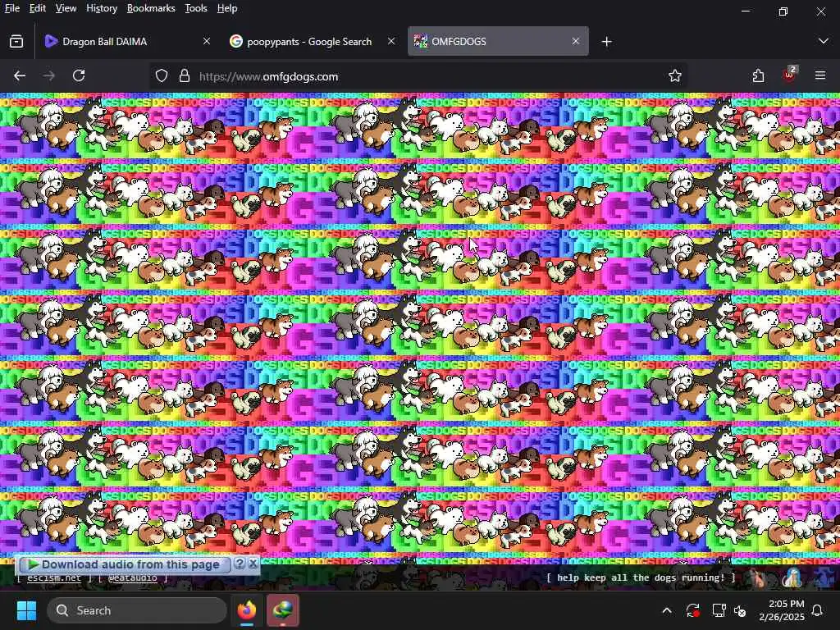Close the Dragon Ball DAIMA tab
Viewport: 840px width, 630px height.
(x=206, y=41)
